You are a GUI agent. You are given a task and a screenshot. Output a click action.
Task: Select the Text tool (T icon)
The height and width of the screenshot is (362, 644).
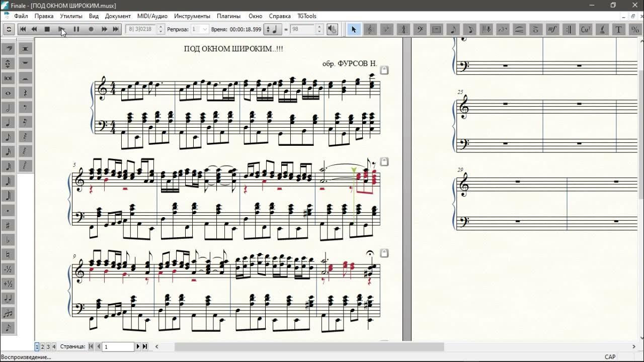pyautogui.click(x=619, y=29)
